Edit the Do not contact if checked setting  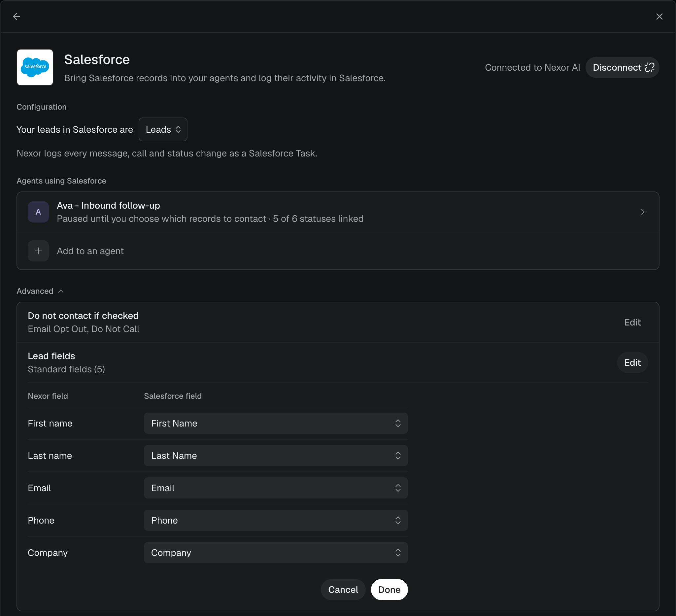pyautogui.click(x=632, y=322)
